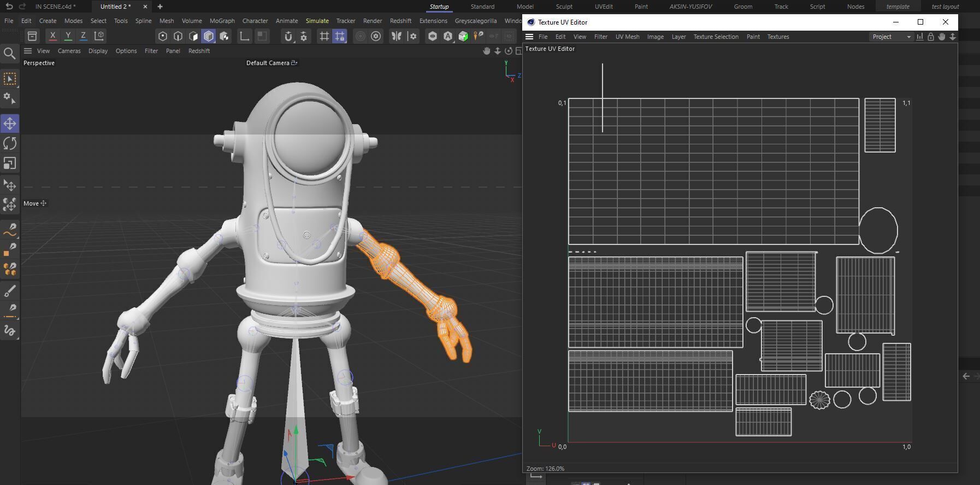The image size is (980, 485).
Task: Toggle the viewport eye visibility filter icon
Action: (x=433, y=36)
